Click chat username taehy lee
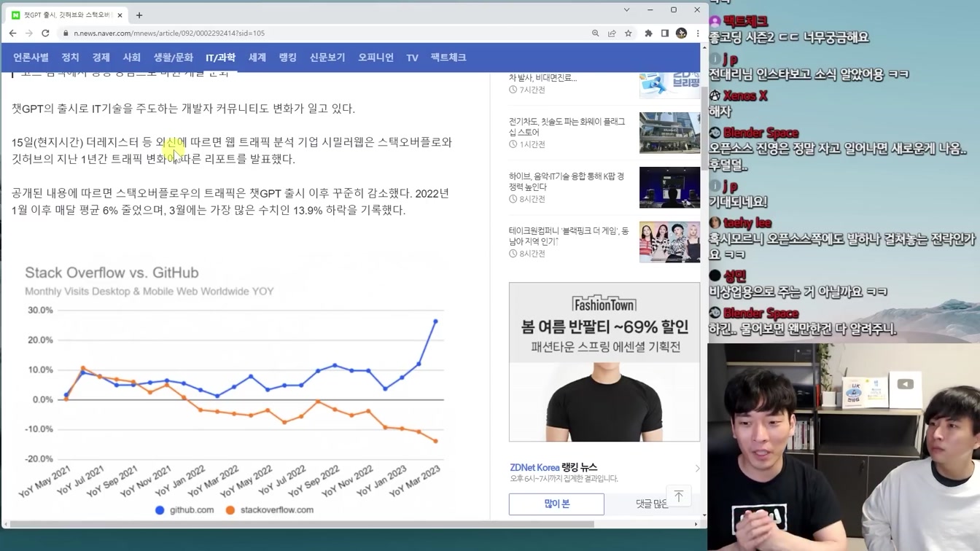The width and height of the screenshot is (980, 551). click(x=747, y=223)
